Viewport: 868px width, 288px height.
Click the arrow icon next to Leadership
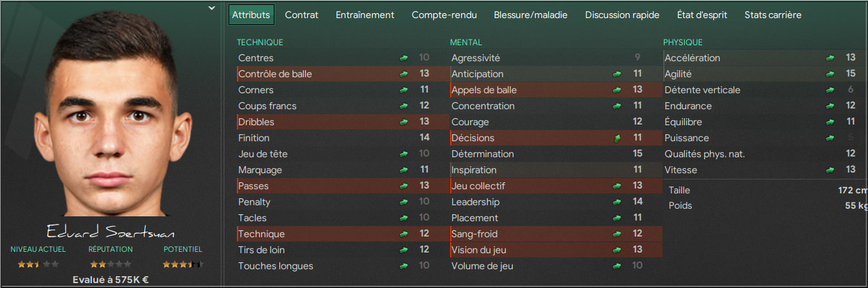(x=617, y=202)
